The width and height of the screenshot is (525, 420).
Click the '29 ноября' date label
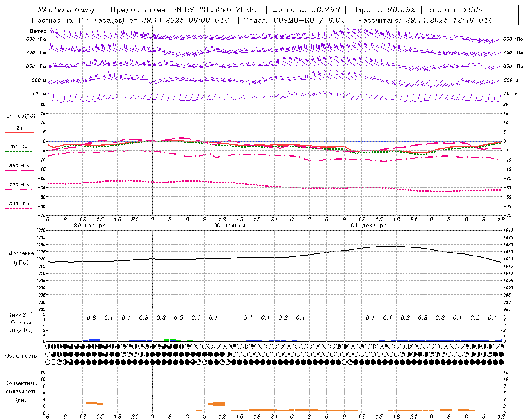pos(90,226)
